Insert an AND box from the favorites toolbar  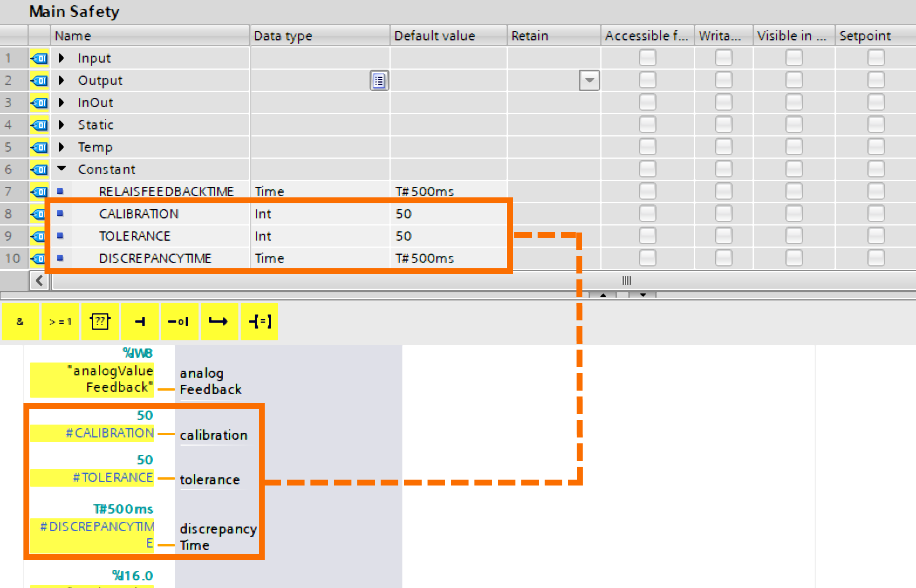click(20, 322)
